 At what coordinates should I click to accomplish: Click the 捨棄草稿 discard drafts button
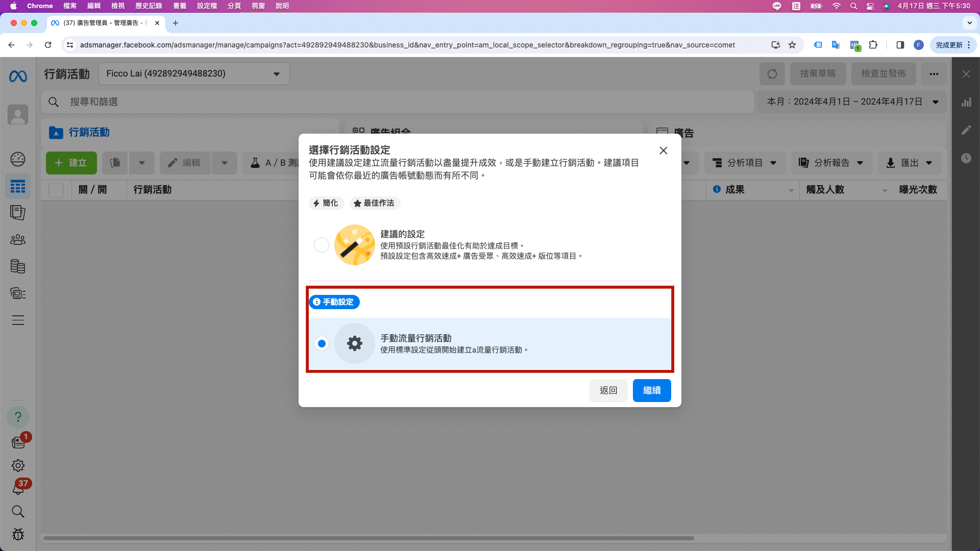click(818, 74)
